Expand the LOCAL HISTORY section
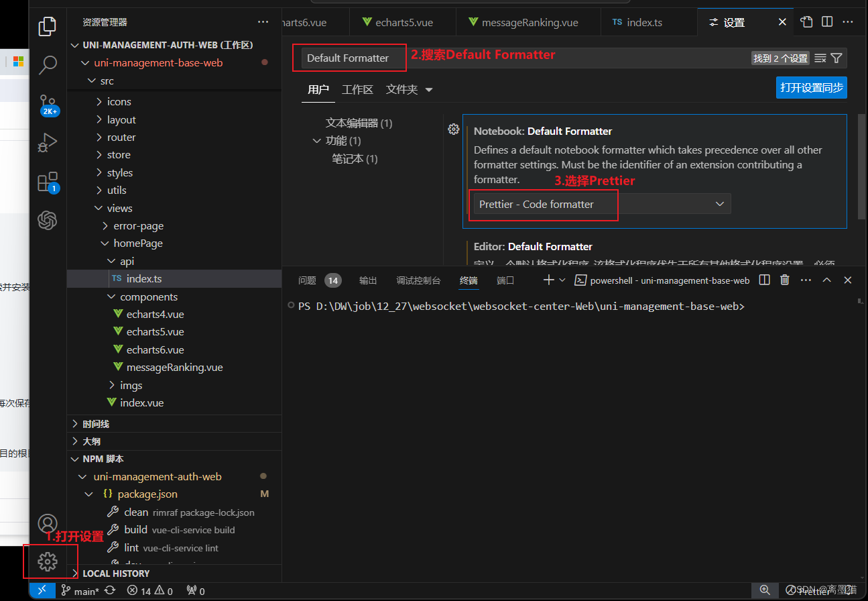 point(174,573)
